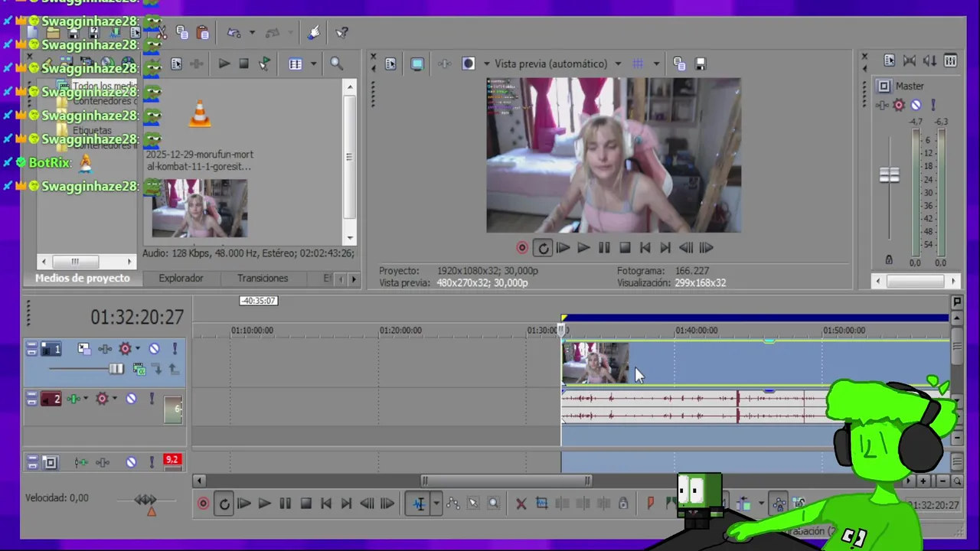Toggle the fader lock in Master panel
Viewport: 980px width, 551px height.
[889, 260]
